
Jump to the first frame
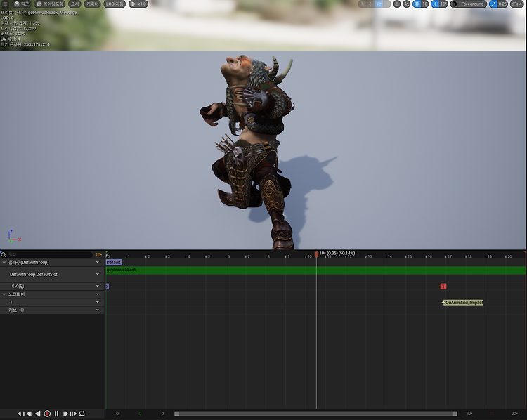21,414
